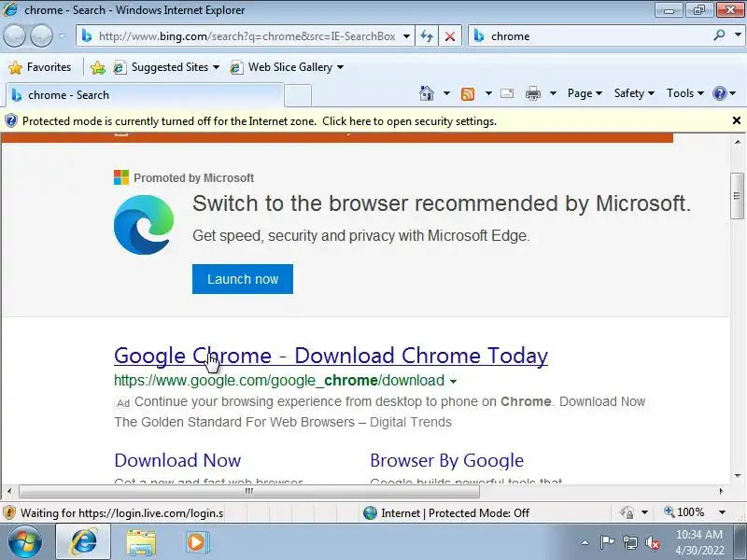The height and width of the screenshot is (560, 747).
Task: Click the magnifier search icon
Action: point(719,35)
